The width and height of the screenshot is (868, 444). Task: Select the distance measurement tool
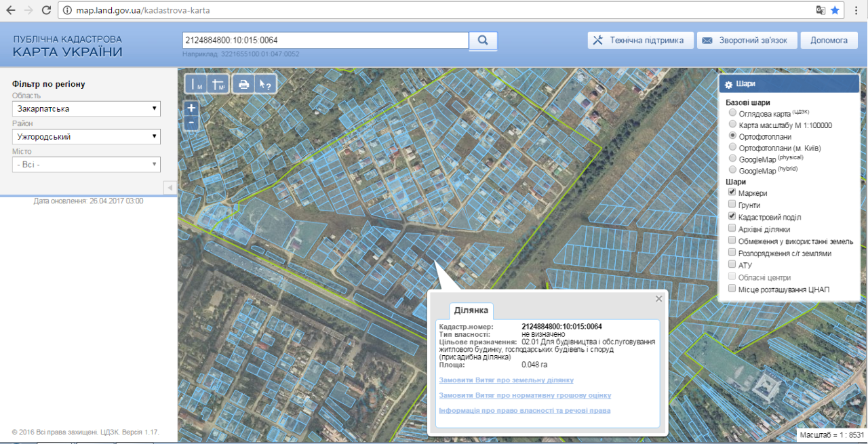click(x=197, y=84)
